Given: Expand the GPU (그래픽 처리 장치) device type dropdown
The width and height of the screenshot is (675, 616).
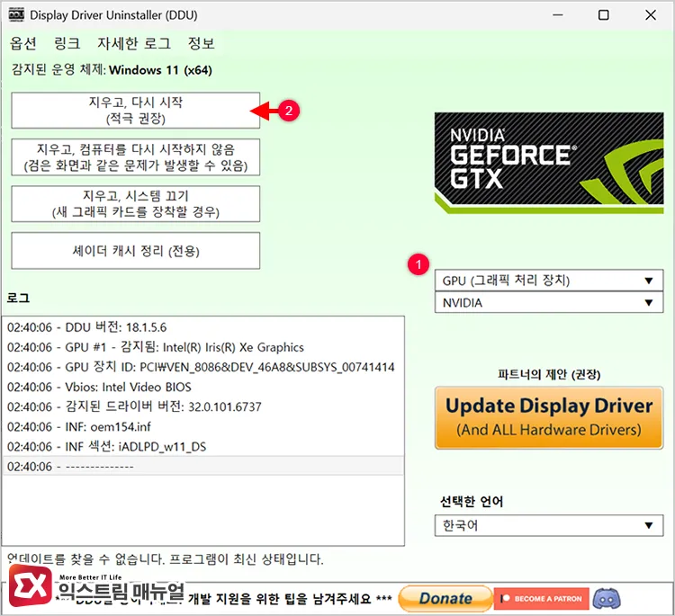Looking at the screenshot, I should tap(549, 281).
